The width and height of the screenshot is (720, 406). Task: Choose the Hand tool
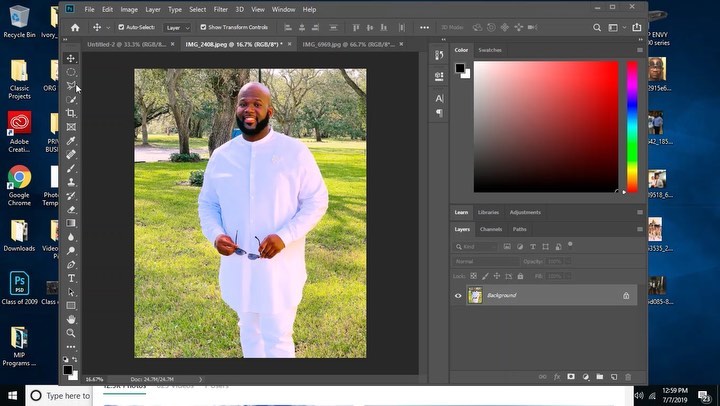click(71, 319)
